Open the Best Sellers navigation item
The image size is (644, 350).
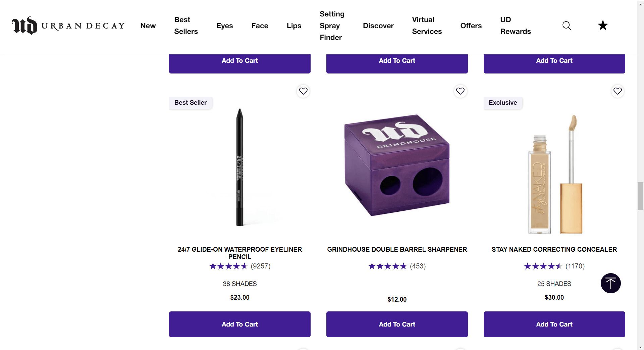(186, 26)
